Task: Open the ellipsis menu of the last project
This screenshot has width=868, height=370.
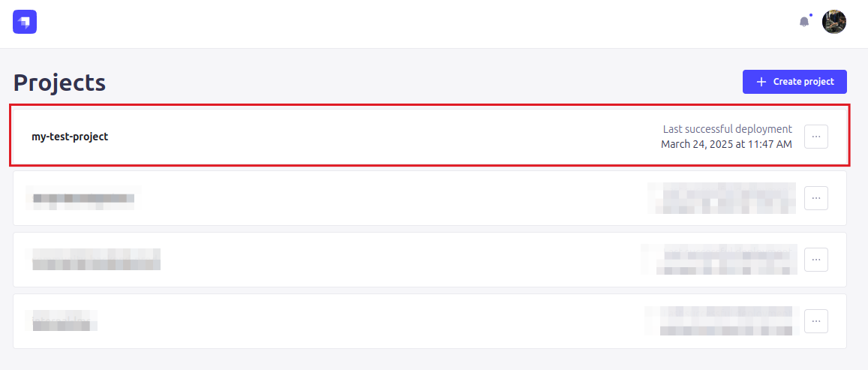Action: tap(816, 321)
